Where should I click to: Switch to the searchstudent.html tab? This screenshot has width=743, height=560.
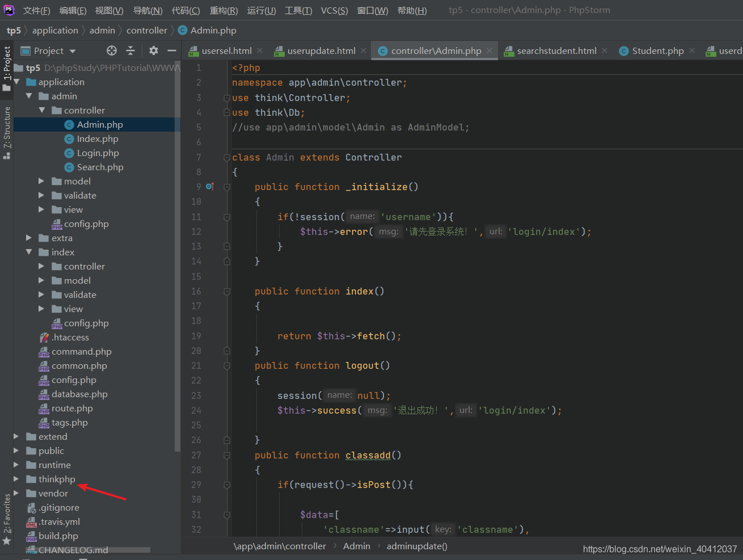556,50
